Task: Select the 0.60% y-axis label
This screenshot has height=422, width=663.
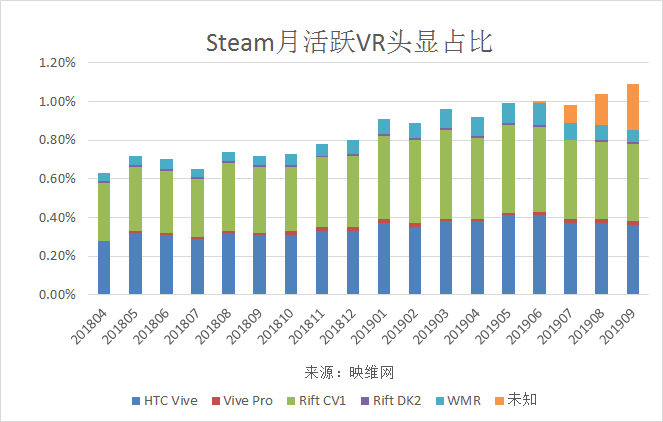Action: point(57,179)
